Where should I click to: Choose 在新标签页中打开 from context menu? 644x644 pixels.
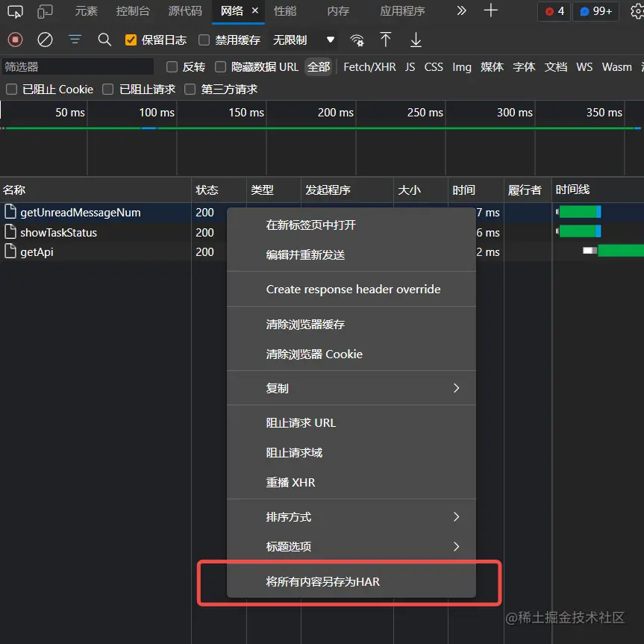(351, 225)
